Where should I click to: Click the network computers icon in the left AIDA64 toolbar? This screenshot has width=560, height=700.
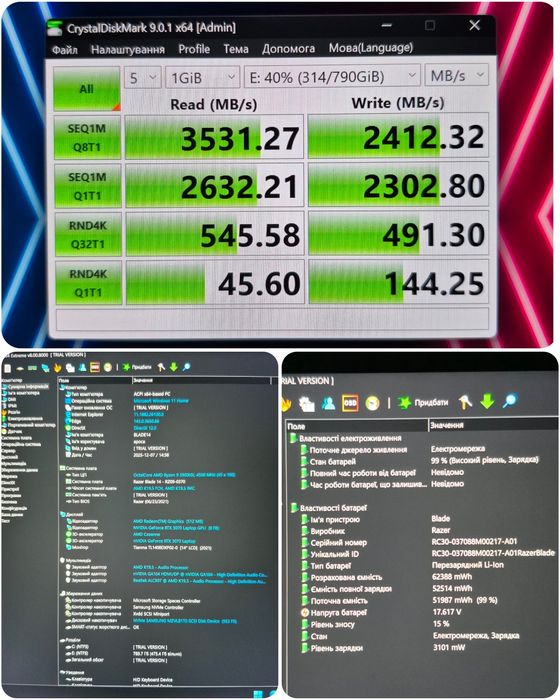(x=46, y=368)
